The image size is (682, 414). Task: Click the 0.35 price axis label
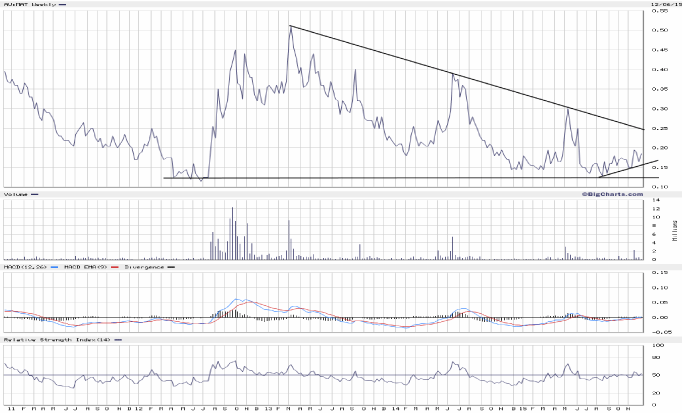tap(660, 89)
